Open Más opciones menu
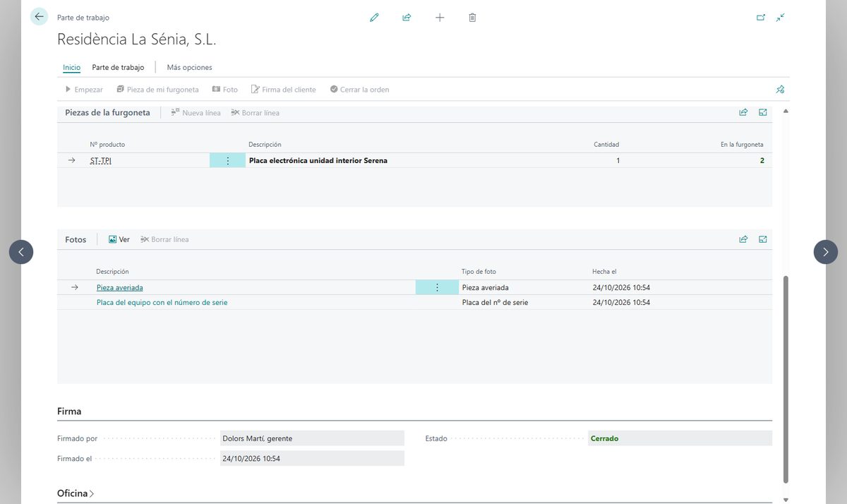This screenshot has width=847, height=504. (189, 68)
